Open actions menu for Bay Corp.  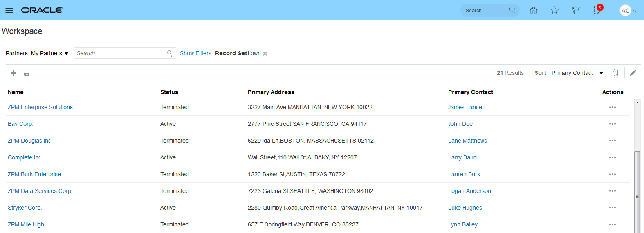tap(613, 124)
